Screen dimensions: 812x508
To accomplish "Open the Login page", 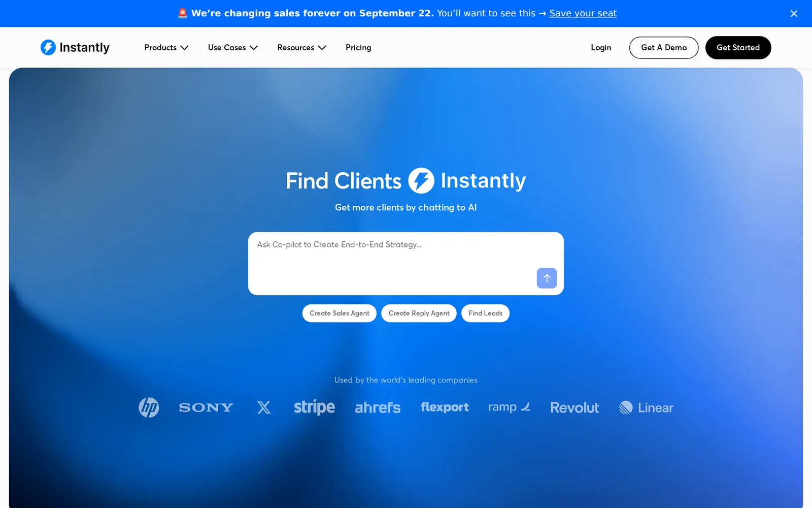I will click(601, 48).
